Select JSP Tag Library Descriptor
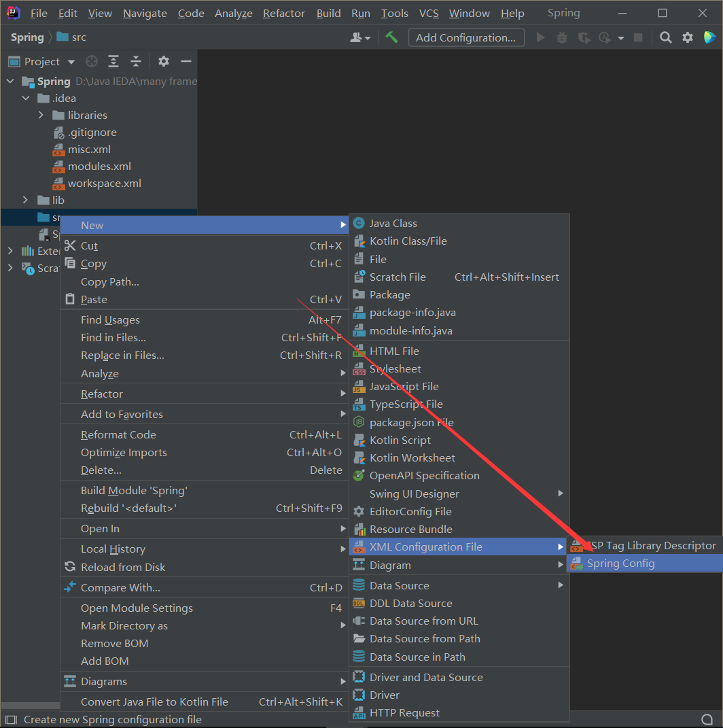The height and width of the screenshot is (728, 723). (x=645, y=546)
